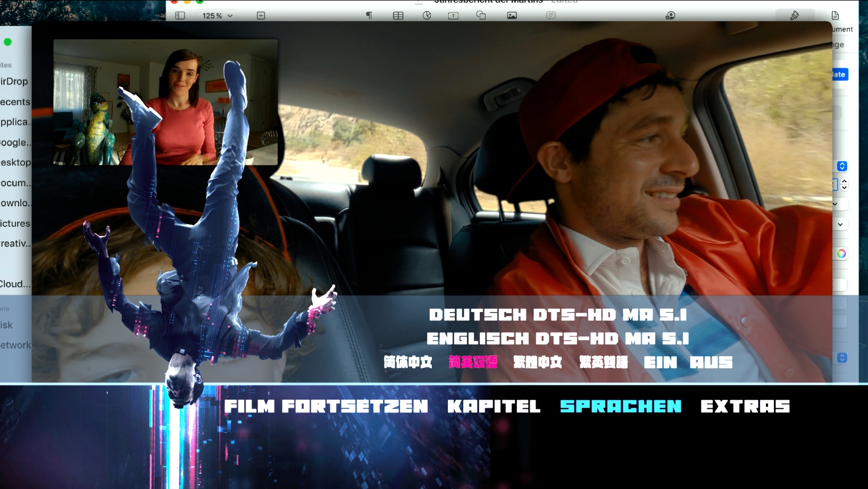Click the collaborate icon in Pages toolbar
The width and height of the screenshot is (868, 489).
(x=670, y=15)
